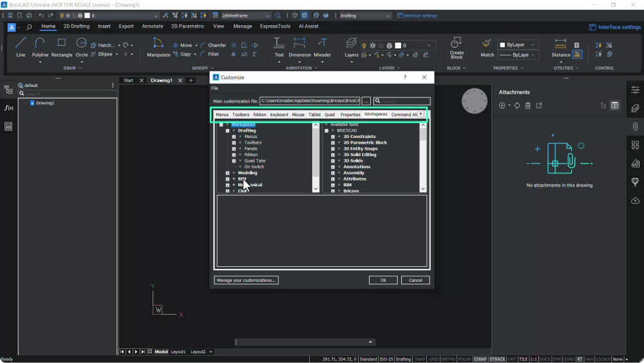Toggle GRID display in status bar
This screenshot has height=363, width=644.
[434, 359]
